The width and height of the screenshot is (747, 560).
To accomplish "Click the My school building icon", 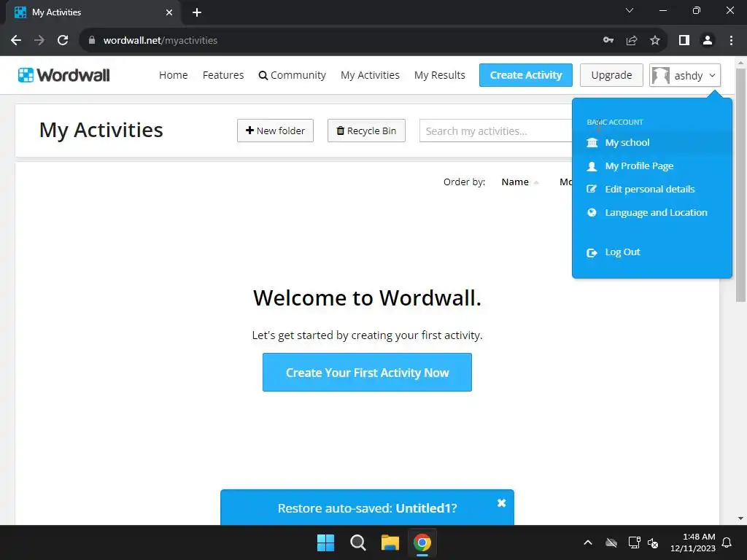I will click(592, 143).
